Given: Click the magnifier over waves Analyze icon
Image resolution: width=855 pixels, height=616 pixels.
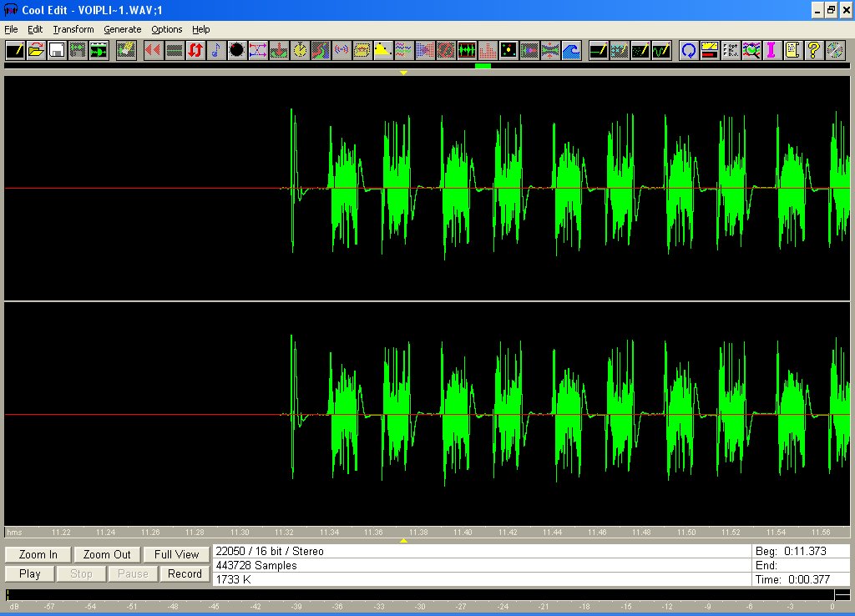Looking at the screenshot, I should (x=751, y=51).
